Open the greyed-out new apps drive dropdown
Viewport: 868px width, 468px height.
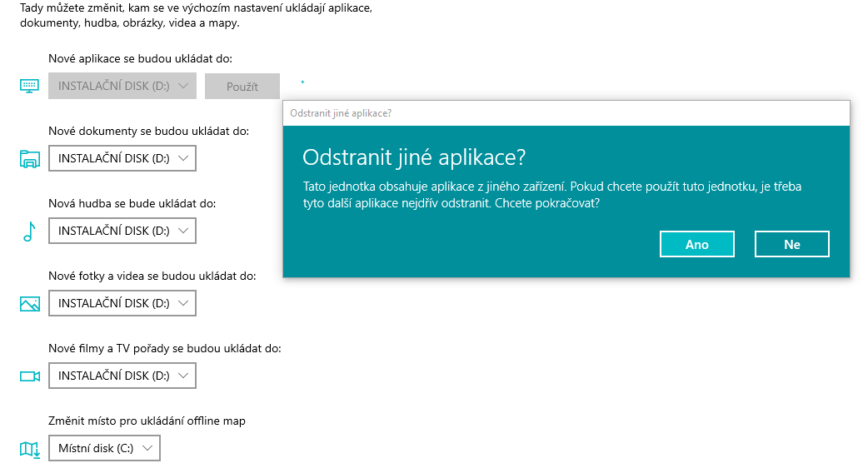122,86
